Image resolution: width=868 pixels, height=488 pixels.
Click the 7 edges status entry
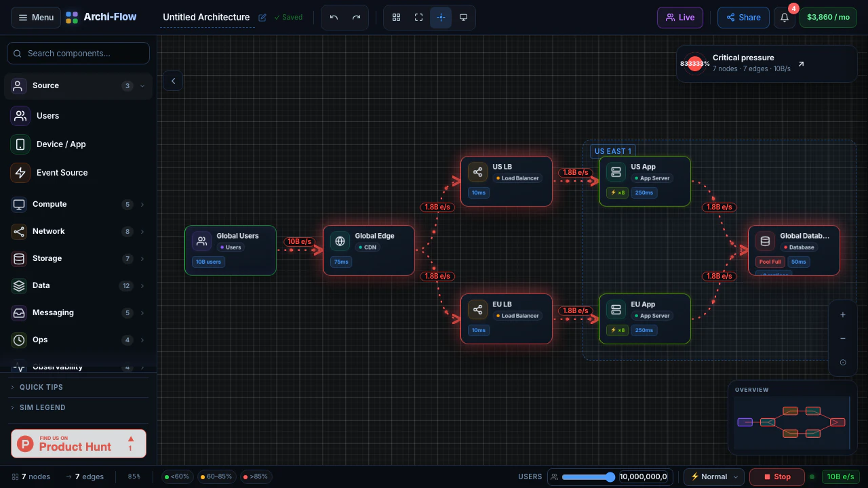tap(85, 477)
